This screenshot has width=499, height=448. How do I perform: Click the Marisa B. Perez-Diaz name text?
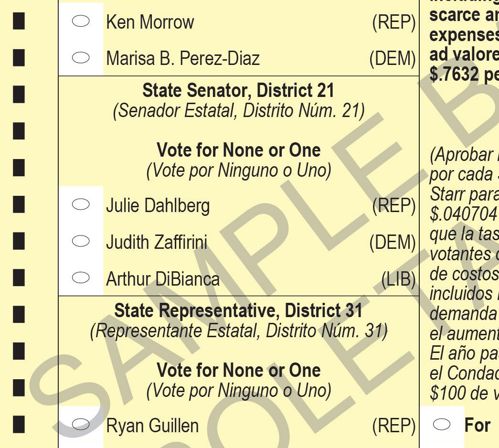183,59
